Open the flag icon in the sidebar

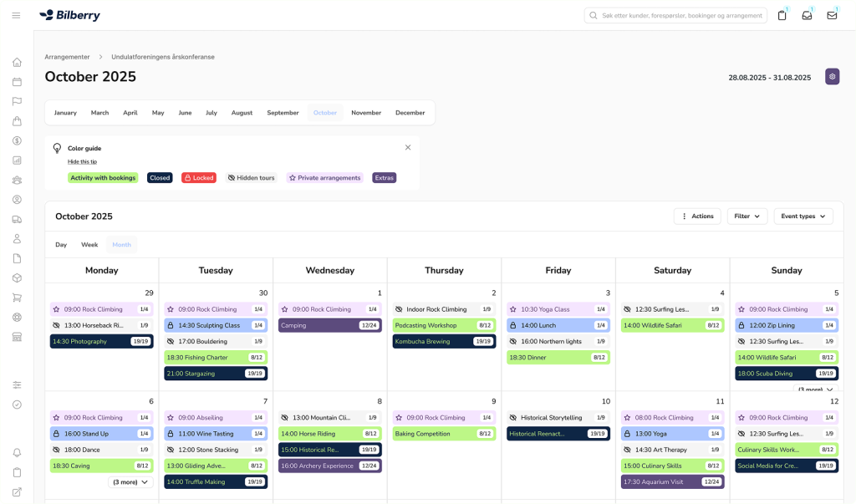(17, 101)
